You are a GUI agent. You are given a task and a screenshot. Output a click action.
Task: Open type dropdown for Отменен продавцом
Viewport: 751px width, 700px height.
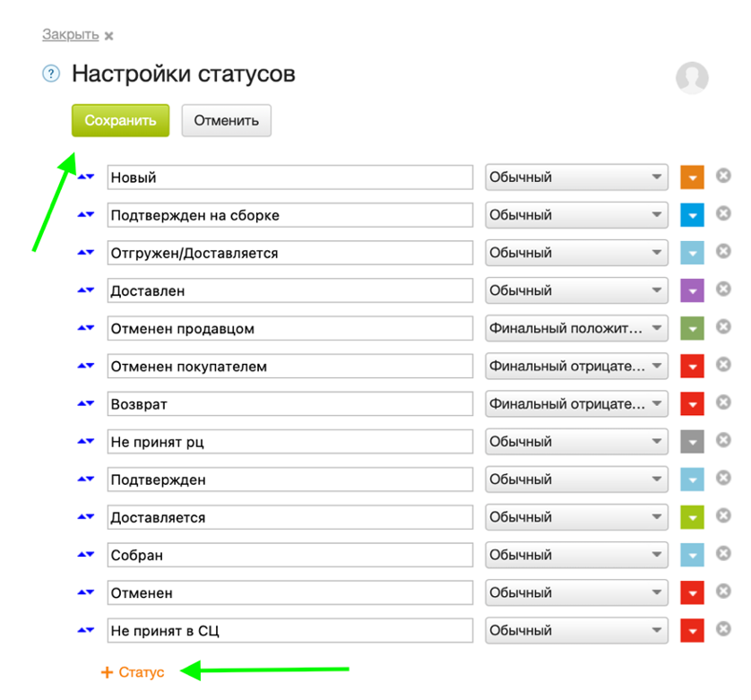pyautogui.click(x=576, y=329)
